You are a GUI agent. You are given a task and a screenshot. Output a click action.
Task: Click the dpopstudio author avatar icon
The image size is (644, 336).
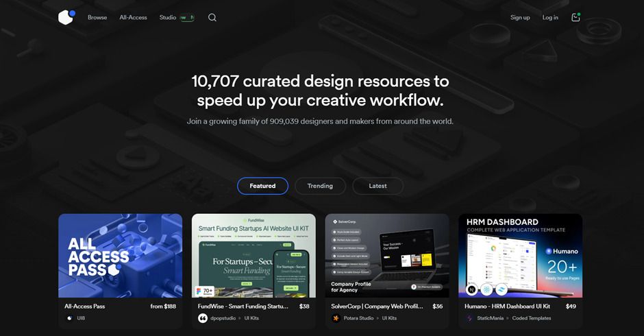(203, 318)
